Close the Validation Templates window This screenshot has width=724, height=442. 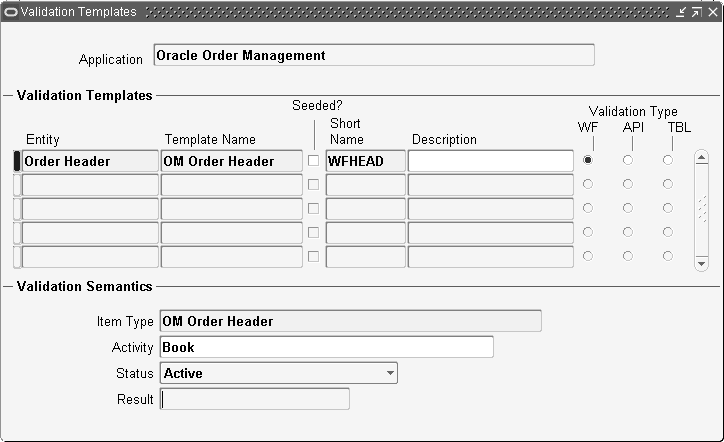pyautogui.click(x=712, y=12)
